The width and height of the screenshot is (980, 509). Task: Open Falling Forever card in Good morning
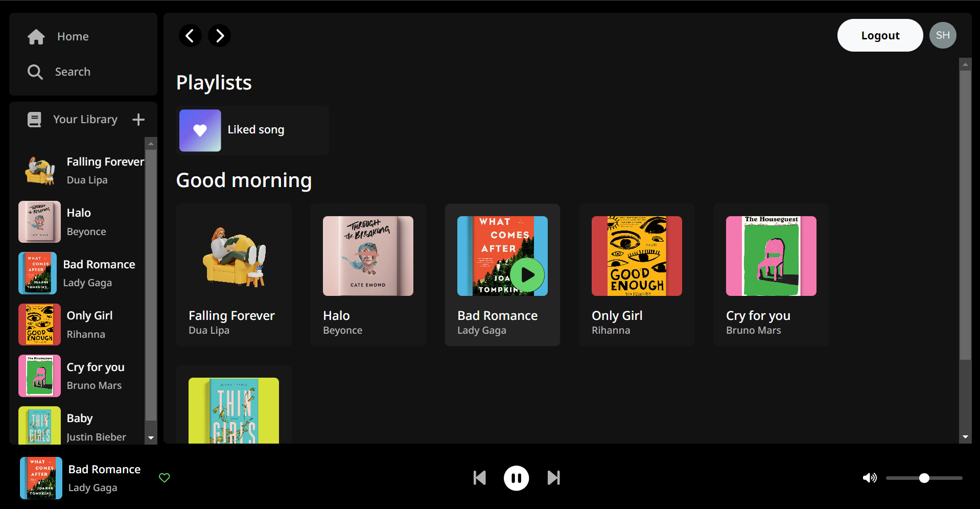pyautogui.click(x=234, y=275)
